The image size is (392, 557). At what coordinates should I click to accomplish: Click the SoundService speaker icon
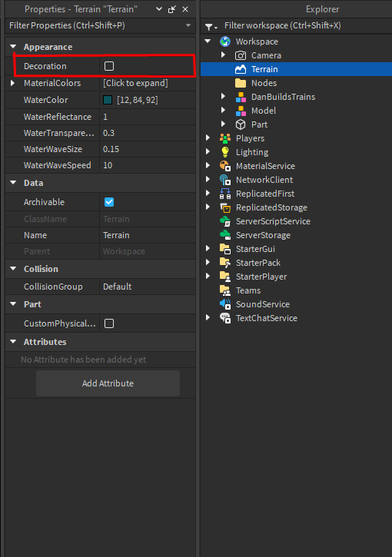225,304
